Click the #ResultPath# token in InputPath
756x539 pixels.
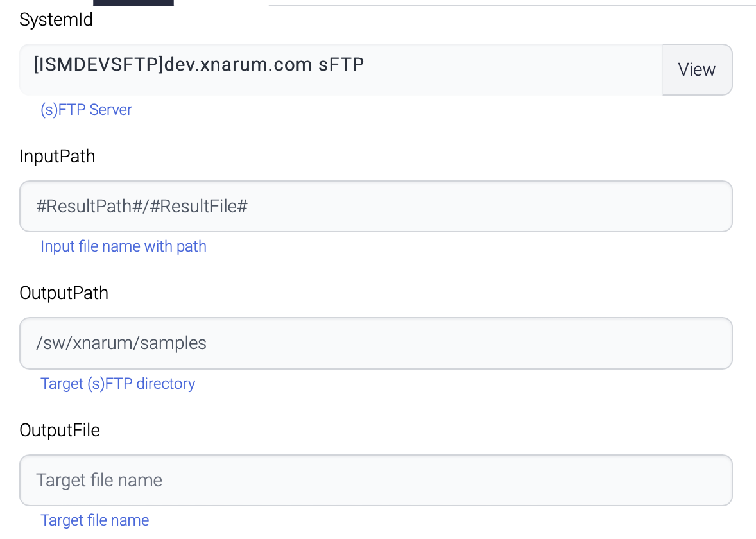click(90, 207)
